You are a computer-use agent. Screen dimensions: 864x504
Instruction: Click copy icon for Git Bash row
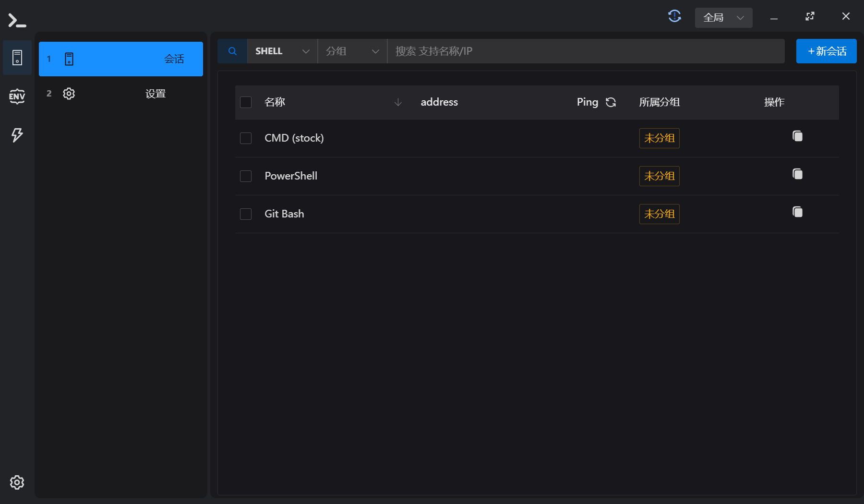point(797,212)
